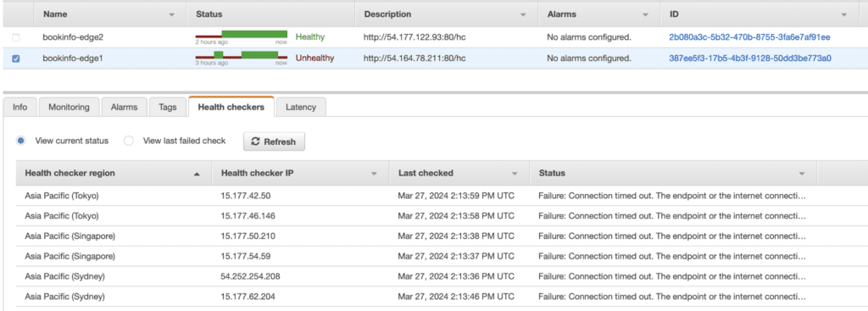868x311 pixels.
Task: Click timestamp Mar 27, 2024 2:13:37 PM UTC
Action: [x=456, y=256]
